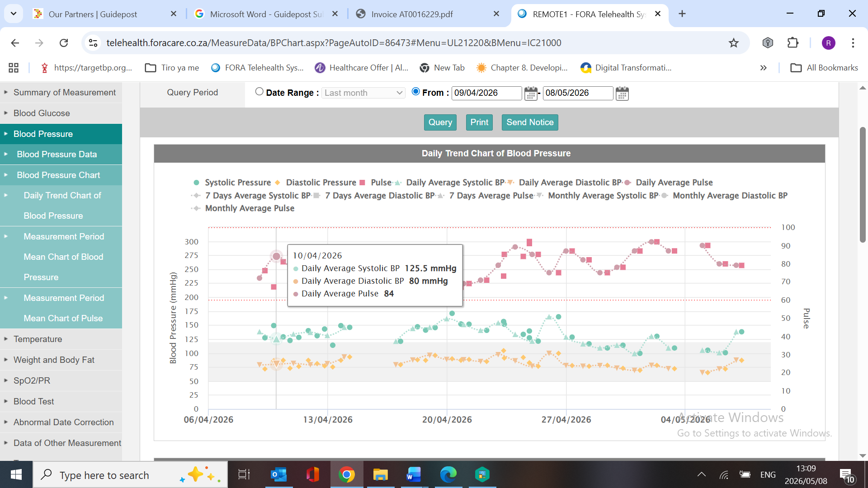This screenshot has width=868, height=488.
Task: Open the Chrome extensions puzzle icon
Action: coord(793,43)
